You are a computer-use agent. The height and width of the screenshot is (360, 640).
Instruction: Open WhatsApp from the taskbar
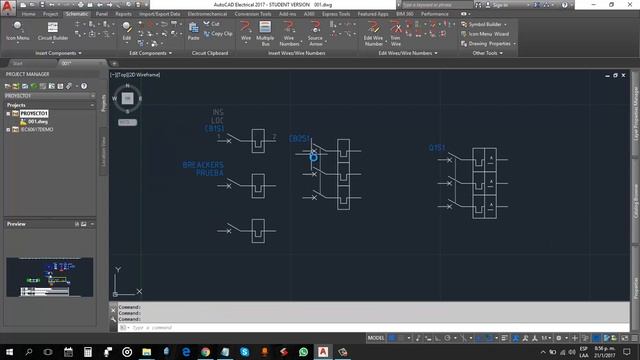(x=303, y=352)
